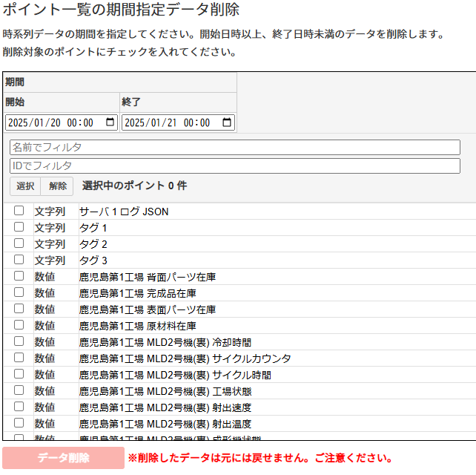
Task: Click 鹿児島第1工場 完成品在庫 row text
Action: point(137,293)
